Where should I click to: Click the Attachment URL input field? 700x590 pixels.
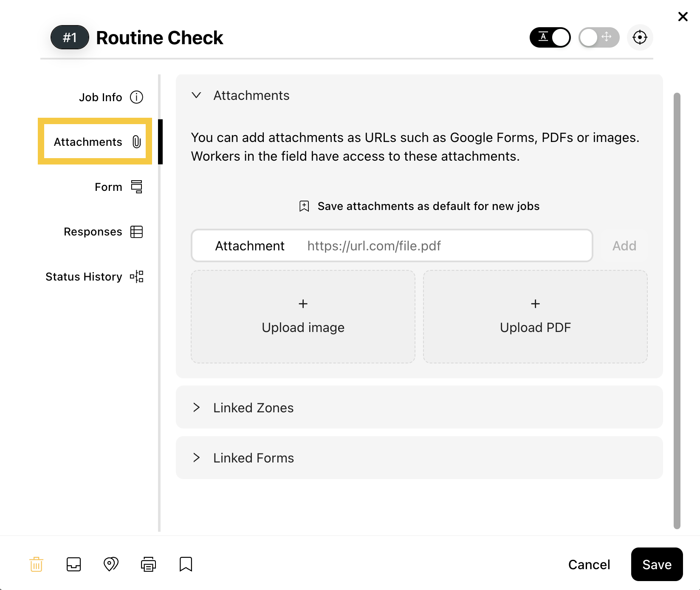click(x=392, y=246)
